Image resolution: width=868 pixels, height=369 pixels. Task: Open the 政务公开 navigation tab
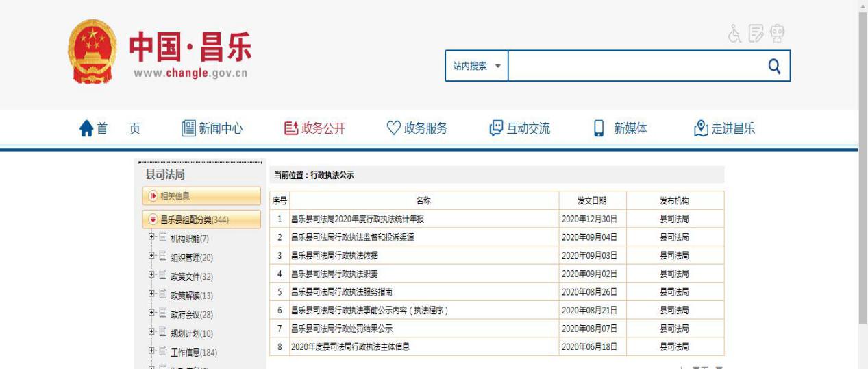click(314, 128)
